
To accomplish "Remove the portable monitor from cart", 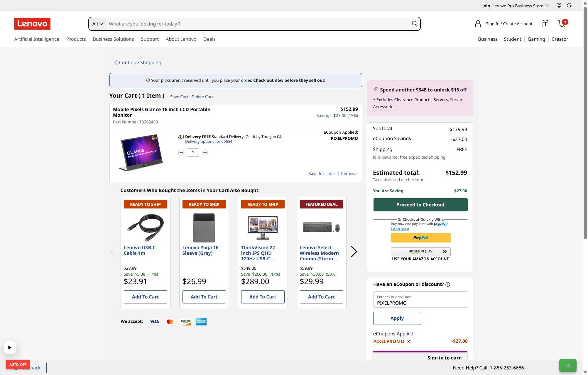I will (349, 174).
